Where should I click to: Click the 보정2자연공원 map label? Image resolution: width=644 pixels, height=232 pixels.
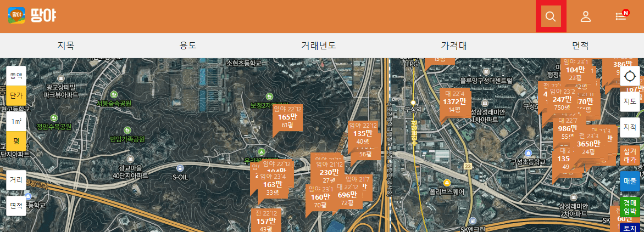click(x=269, y=105)
